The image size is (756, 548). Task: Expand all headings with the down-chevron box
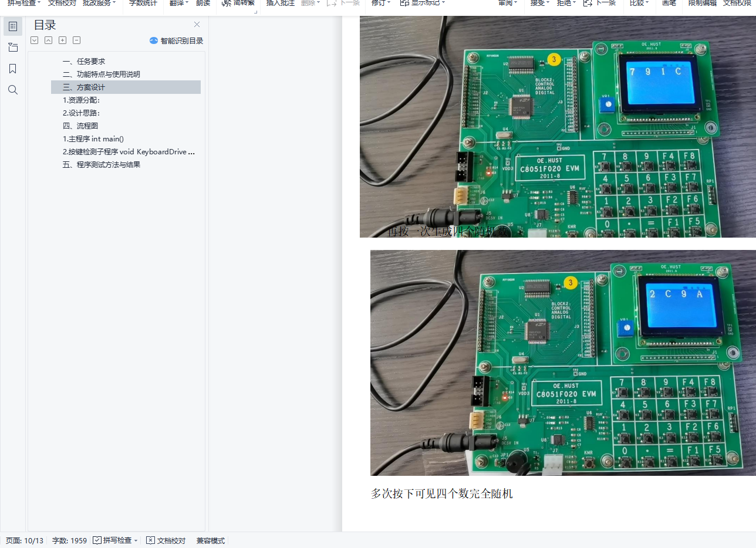tap(35, 40)
